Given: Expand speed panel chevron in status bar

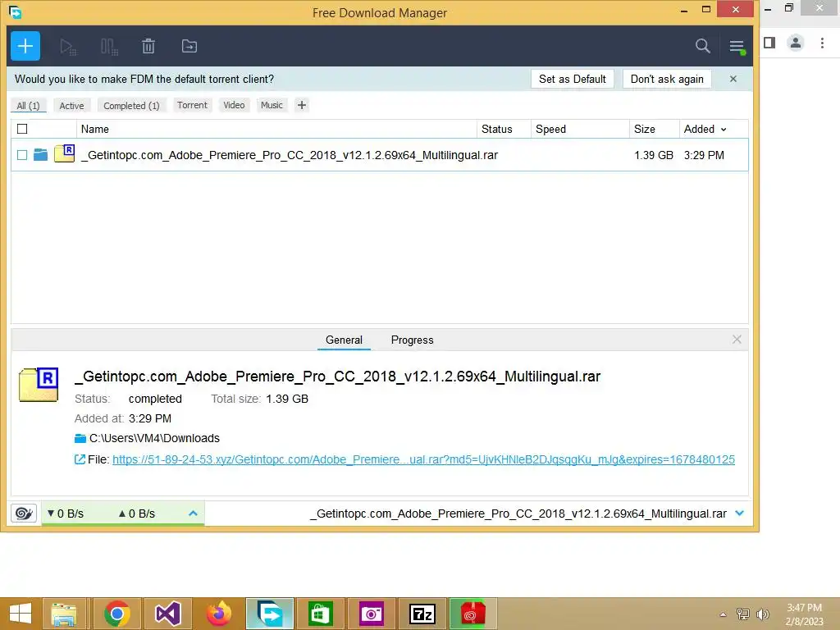Looking at the screenshot, I should click(193, 514).
